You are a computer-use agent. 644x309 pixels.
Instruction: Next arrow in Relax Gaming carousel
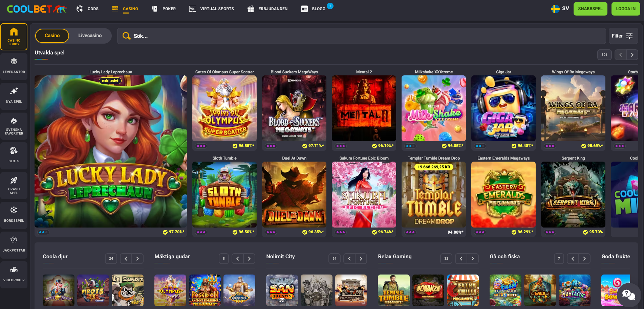[x=473, y=259]
